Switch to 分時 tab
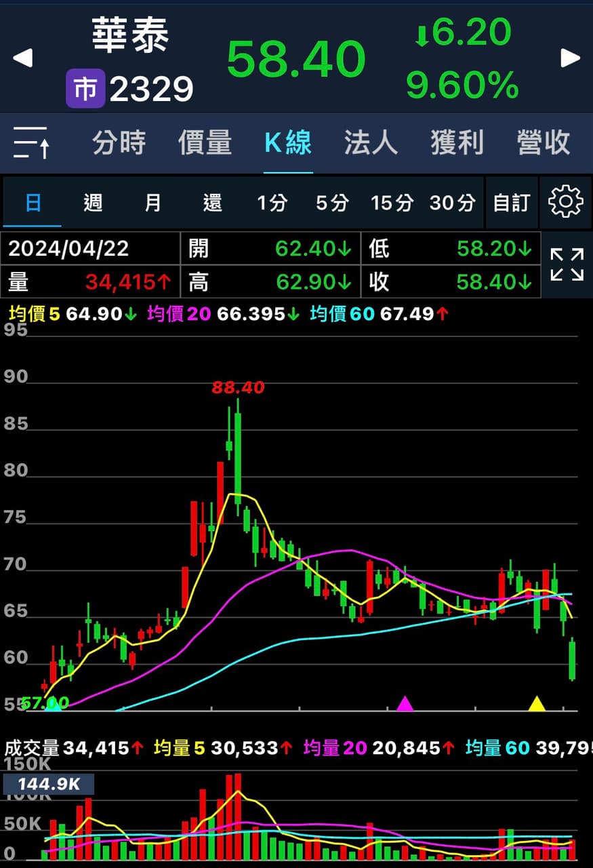The image size is (593, 868). (119, 142)
